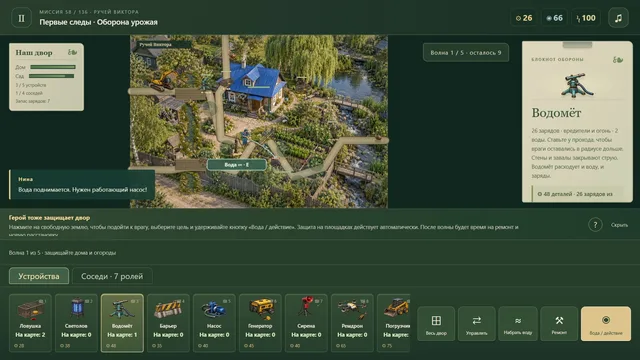The image size is (640, 360).
Task: Activate the Вода / действие action button
Action: [x=606, y=324]
